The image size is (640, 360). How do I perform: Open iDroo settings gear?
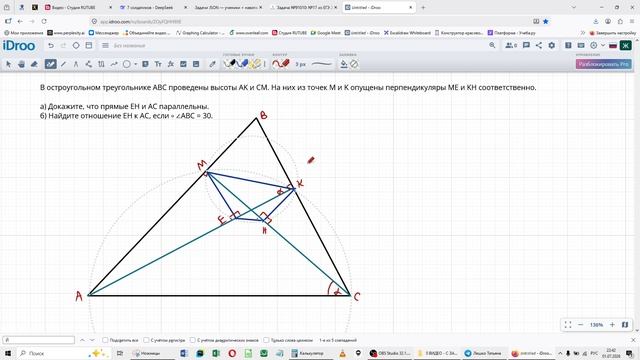(x=551, y=45)
